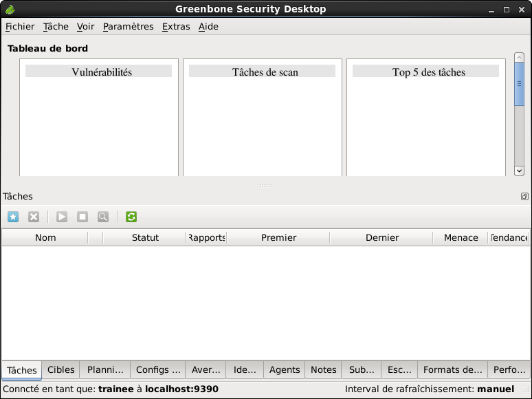This screenshot has width=532, height=399.
Task: Open the Extras menu
Action: (176, 27)
